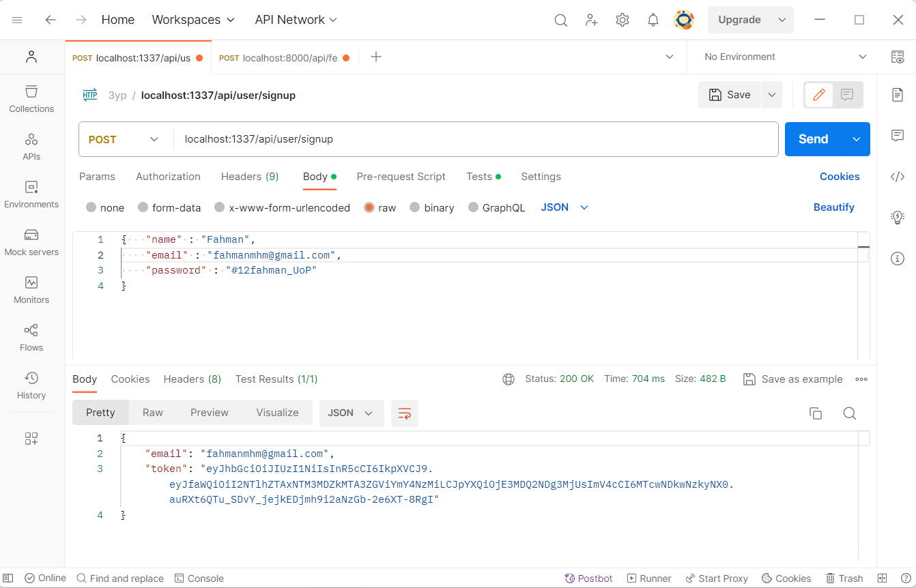Open the request info icon
The width and height of the screenshot is (916, 588).
coord(898,259)
